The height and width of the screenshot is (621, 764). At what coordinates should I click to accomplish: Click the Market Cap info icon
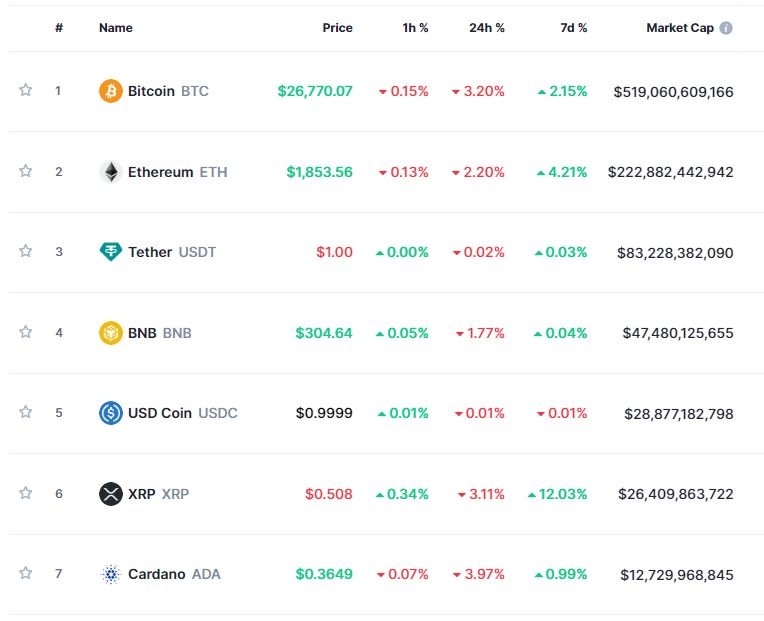726,28
